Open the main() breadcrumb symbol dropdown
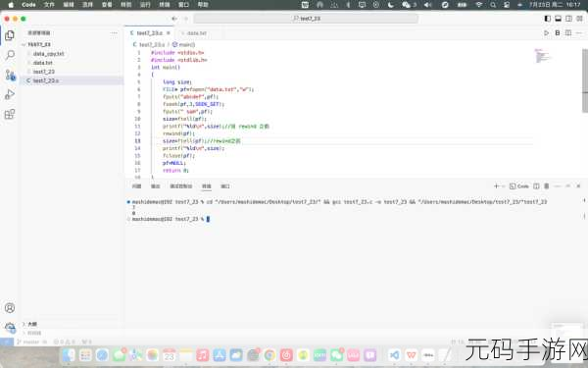This screenshot has height=368, width=588. (x=183, y=45)
